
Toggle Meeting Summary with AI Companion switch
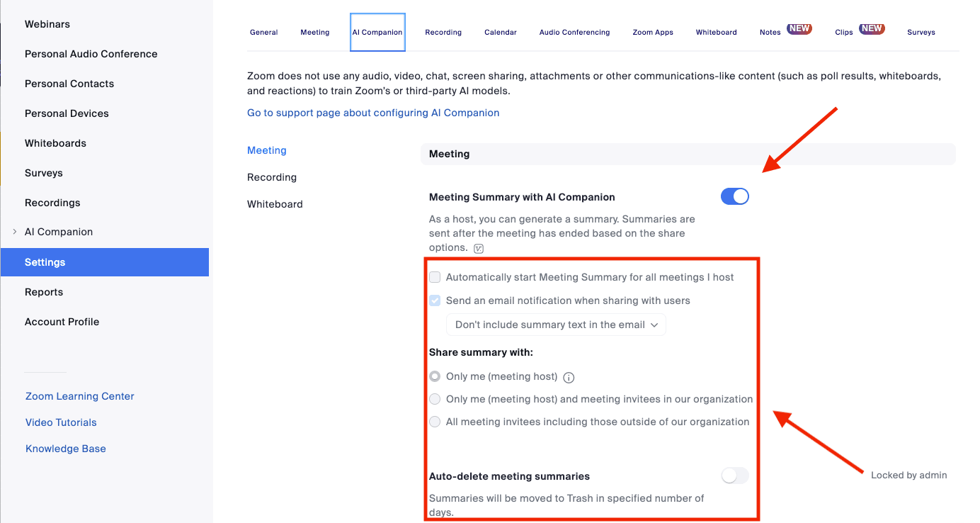(735, 196)
